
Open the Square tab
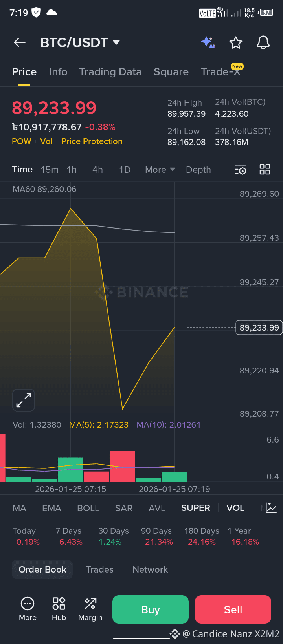(171, 72)
